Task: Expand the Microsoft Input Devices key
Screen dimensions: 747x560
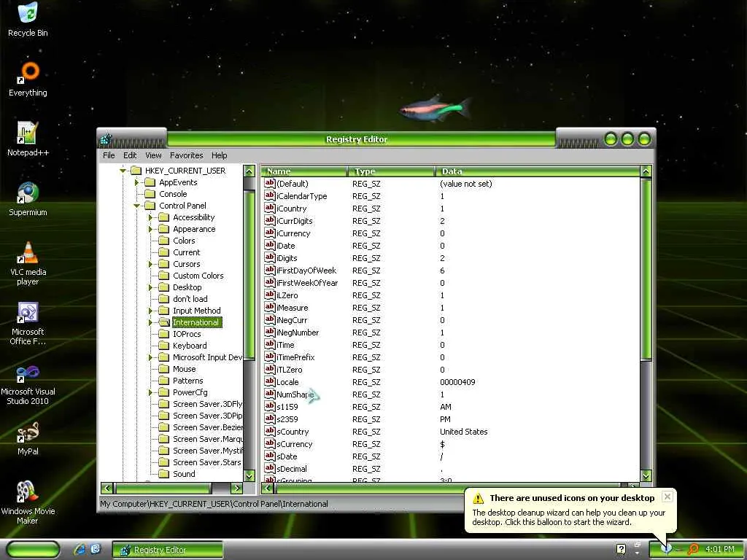Action: (150, 357)
